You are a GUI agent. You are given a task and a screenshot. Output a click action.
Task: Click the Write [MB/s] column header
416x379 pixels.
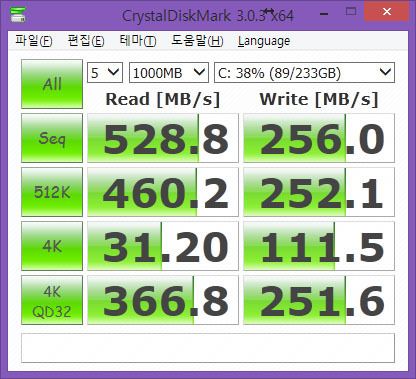tap(319, 99)
